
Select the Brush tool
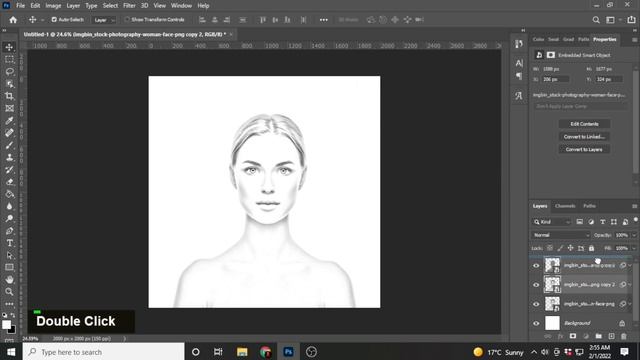pos(9,145)
